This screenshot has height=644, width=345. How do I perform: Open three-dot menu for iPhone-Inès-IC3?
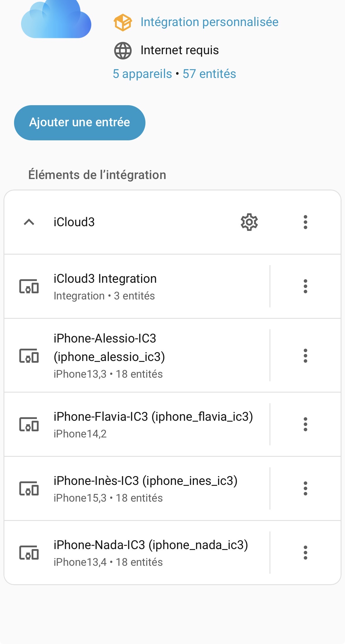305,488
